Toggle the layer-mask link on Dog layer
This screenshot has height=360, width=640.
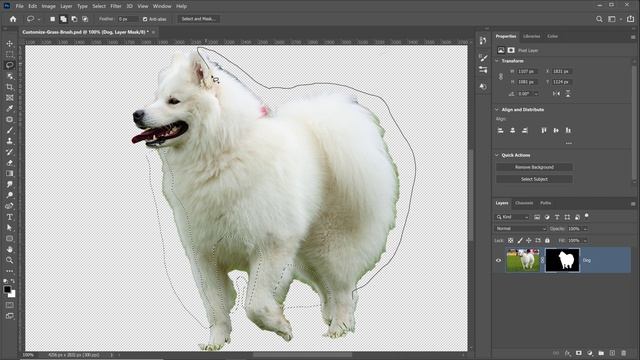click(542, 260)
